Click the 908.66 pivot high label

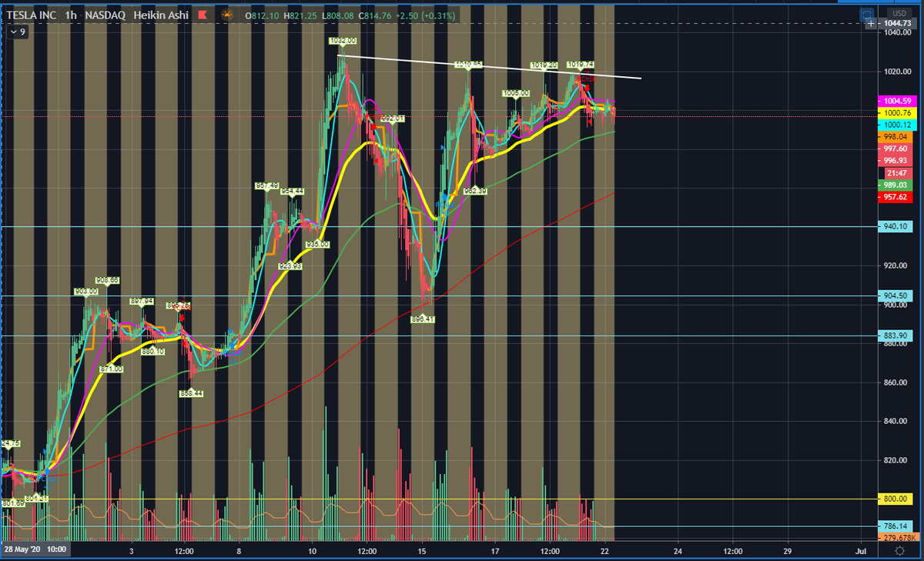point(108,280)
